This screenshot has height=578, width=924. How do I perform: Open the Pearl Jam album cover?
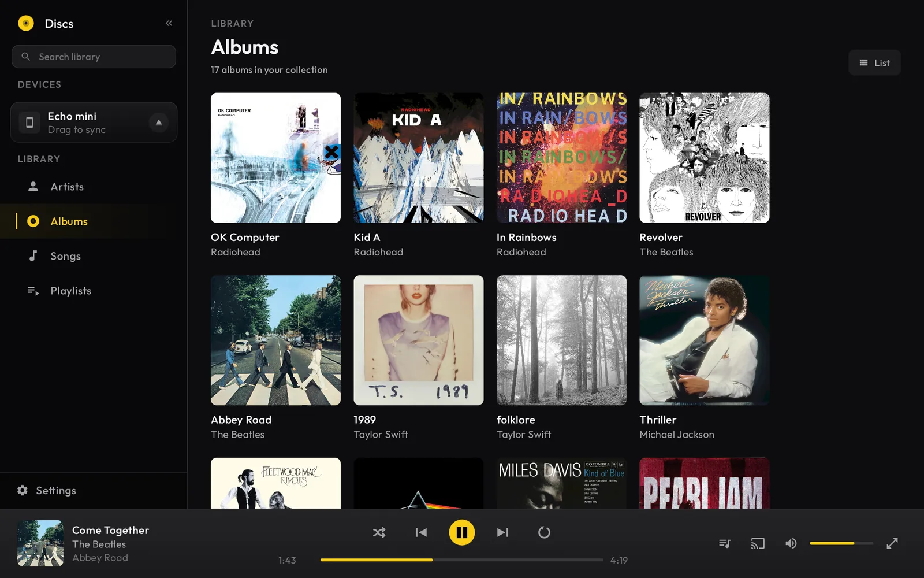click(x=705, y=483)
